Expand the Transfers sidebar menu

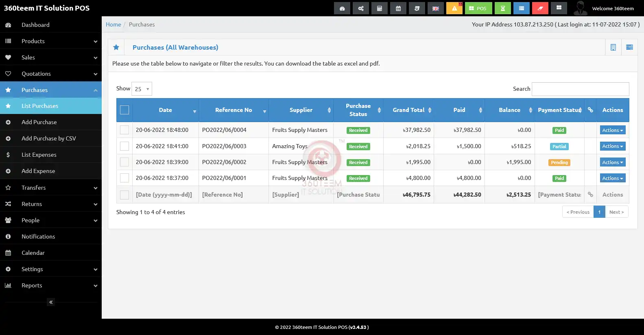[51, 188]
